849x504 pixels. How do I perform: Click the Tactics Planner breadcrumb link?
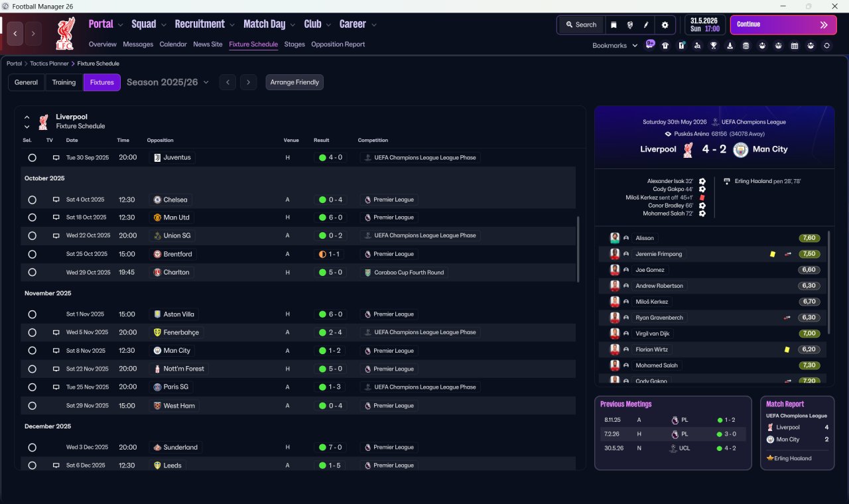click(50, 64)
